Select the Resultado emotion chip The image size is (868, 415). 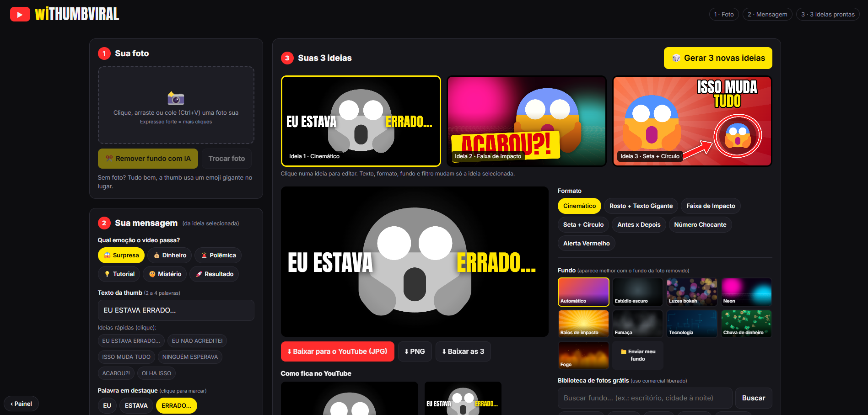click(214, 274)
